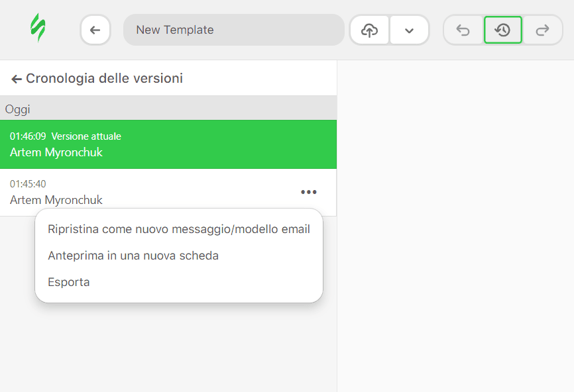Open the three-dot options menu for version 01:45:40

click(308, 192)
